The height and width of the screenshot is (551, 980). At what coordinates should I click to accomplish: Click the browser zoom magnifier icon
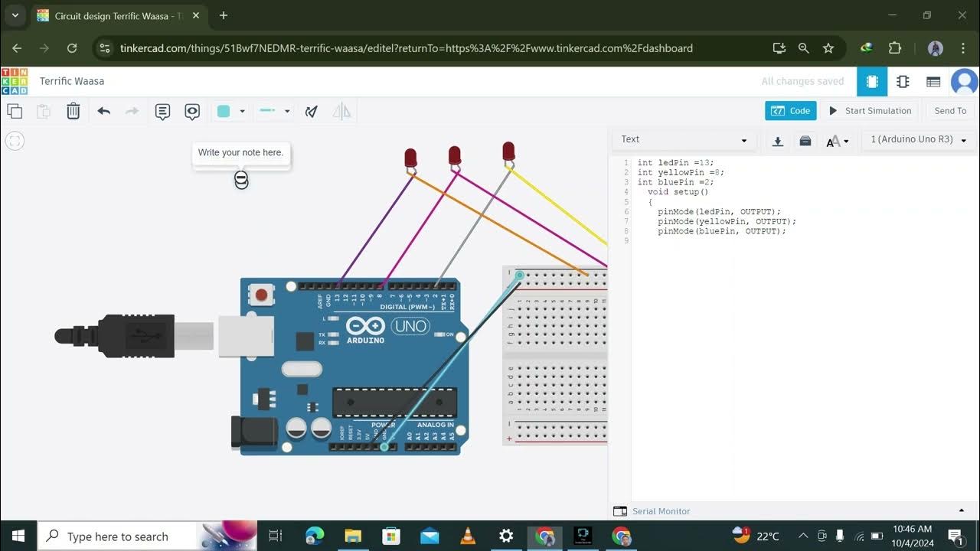coord(803,48)
